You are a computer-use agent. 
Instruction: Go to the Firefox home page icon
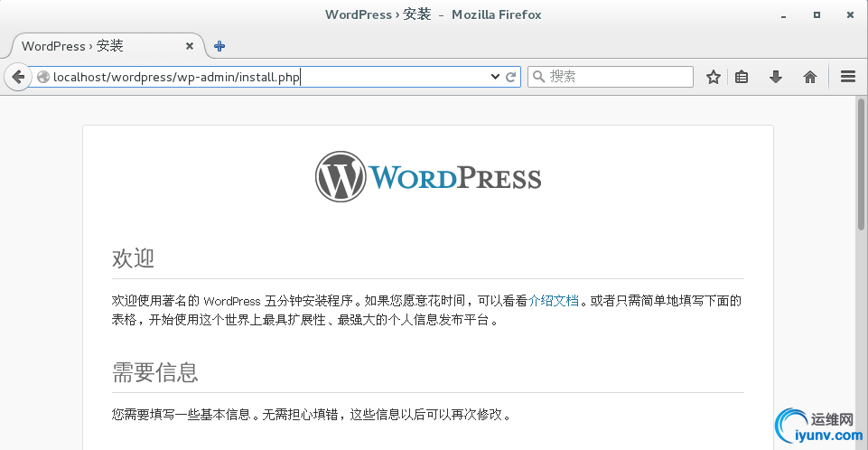pos(810,77)
